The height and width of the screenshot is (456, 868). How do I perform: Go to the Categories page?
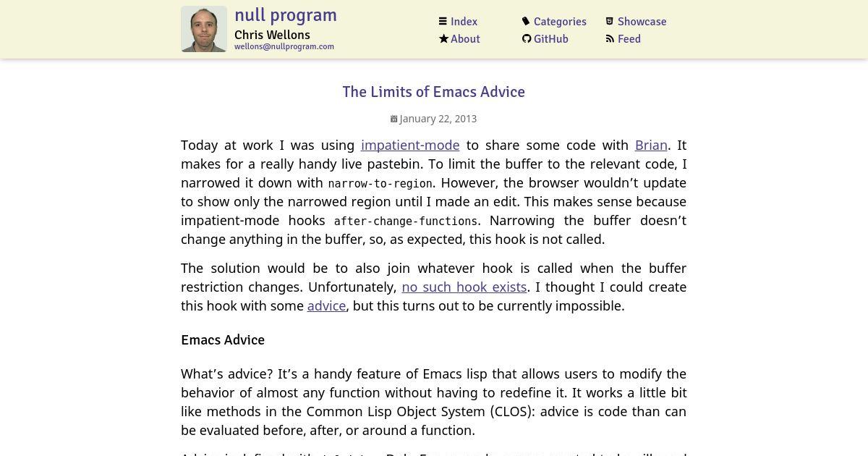(x=560, y=22)
